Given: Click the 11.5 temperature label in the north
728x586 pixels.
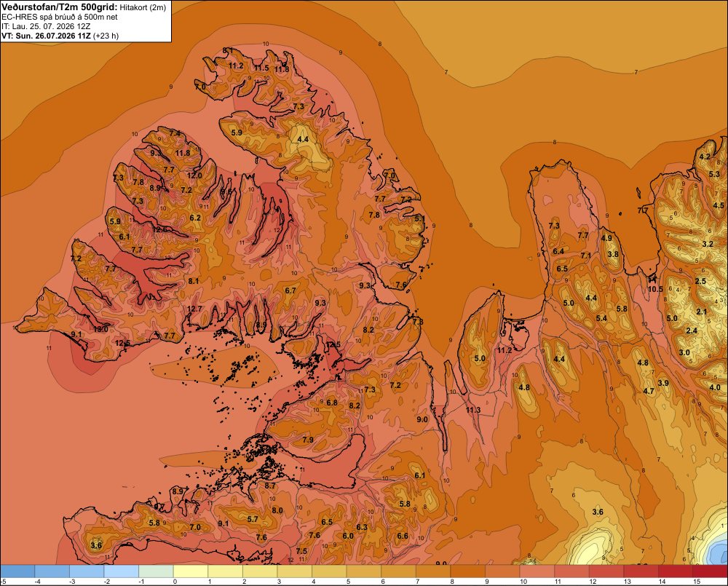Looking at the screenshot, I should pyautogui.click(x=261, y=68).
